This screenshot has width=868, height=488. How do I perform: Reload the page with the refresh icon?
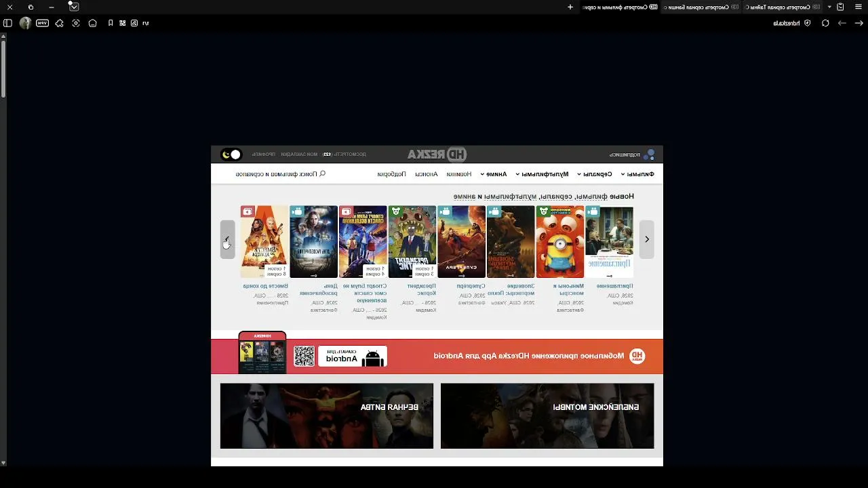pyautogui.click(x=825, y=23)
